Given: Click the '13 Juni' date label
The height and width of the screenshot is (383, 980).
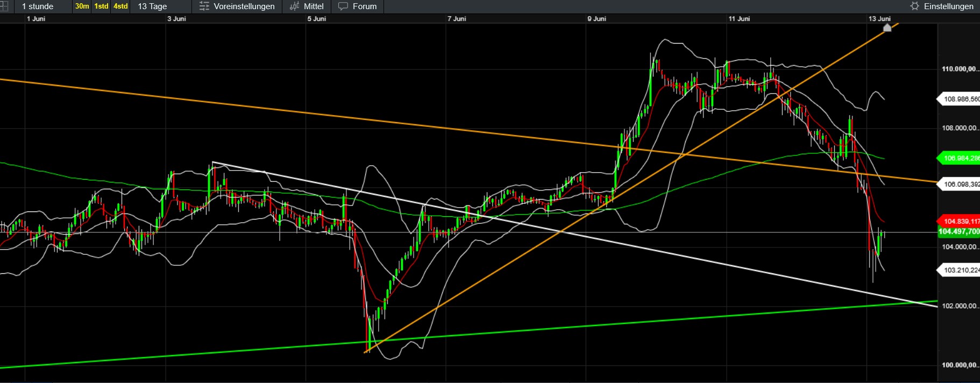Looking at the screenshot, I should point(879,19).
